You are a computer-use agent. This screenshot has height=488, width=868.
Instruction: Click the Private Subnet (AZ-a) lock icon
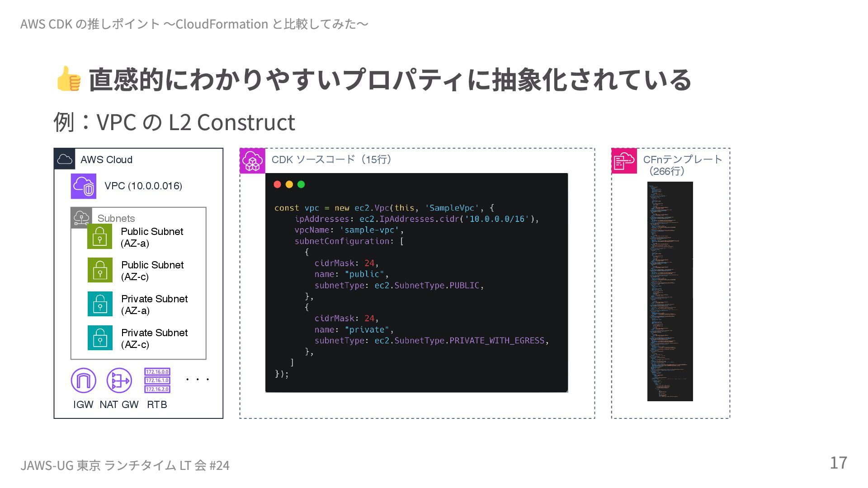pyautogui.click(x=100, y=304)
